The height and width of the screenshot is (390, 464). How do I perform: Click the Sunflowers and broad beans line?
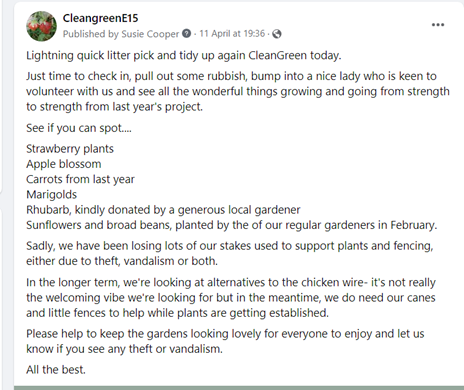point(232,225)
